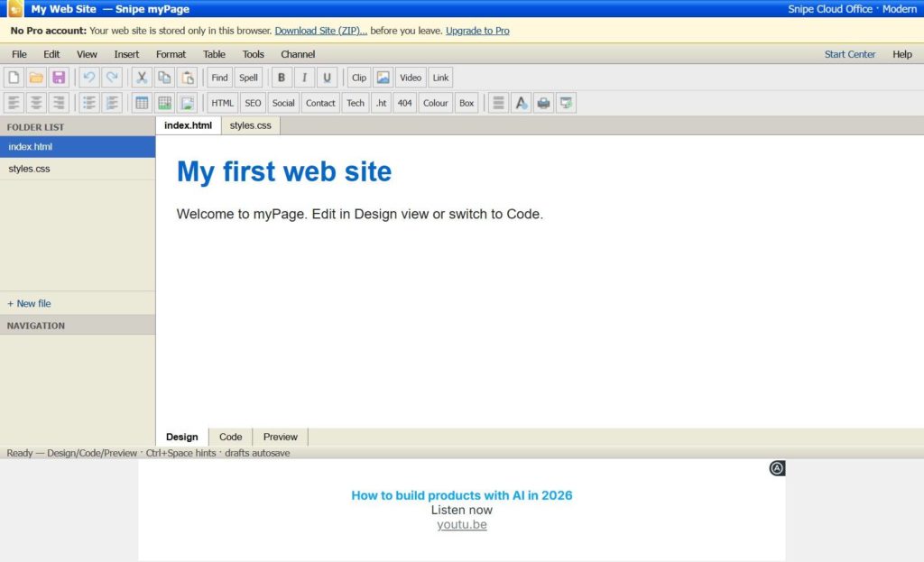Print the page with the printer icon
Image resolution: width=924 pixels, height=562 pixels.
[543, 103]
